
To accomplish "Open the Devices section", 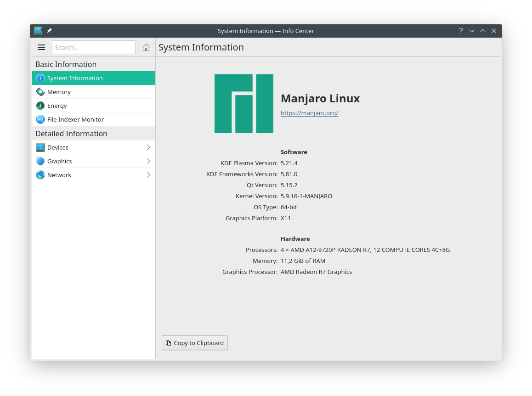I will point(94,147).
